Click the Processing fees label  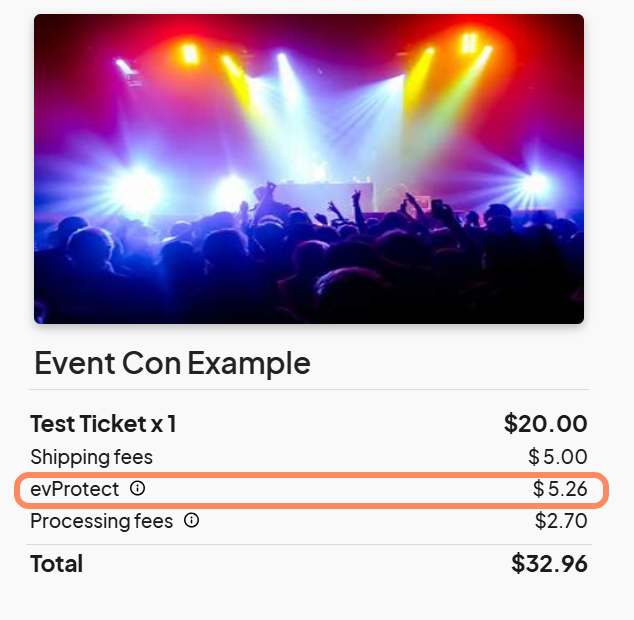tap(101, 521)
